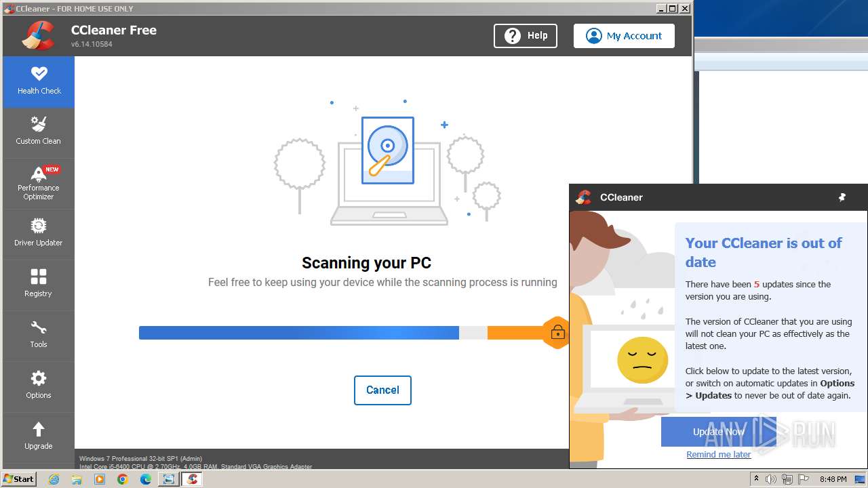This screenshot has width=868, height=488.
Task: Click the Show Desktop tray icon
Action: pos(861,479)
